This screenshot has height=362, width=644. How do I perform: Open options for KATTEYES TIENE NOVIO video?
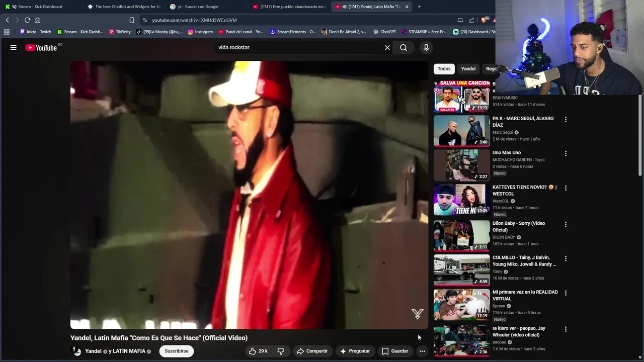[566, 188]
